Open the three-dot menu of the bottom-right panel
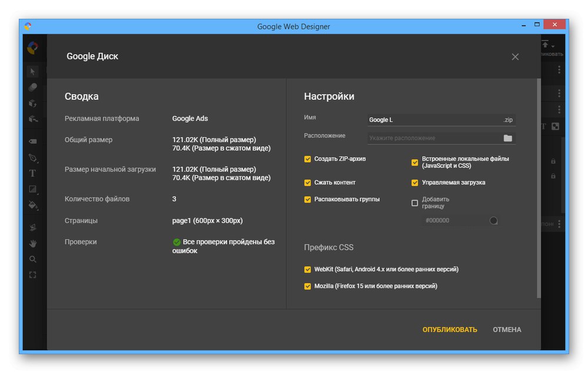588x373 pixels. (x=559, y=224)
